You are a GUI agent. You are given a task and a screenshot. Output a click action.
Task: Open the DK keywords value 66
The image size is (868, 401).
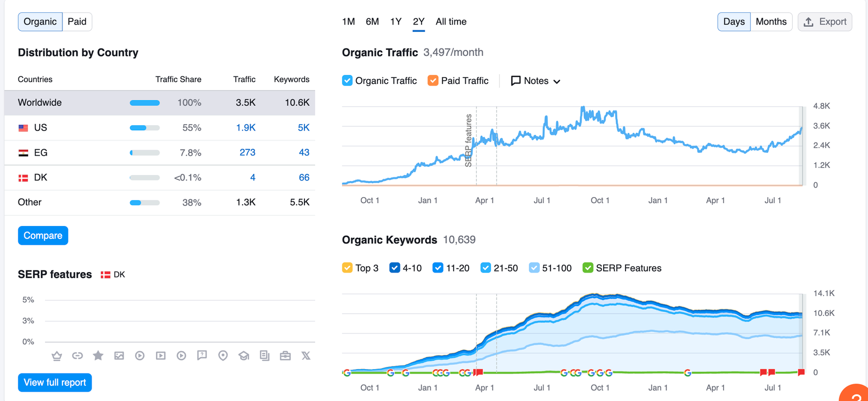coord(304,178)
